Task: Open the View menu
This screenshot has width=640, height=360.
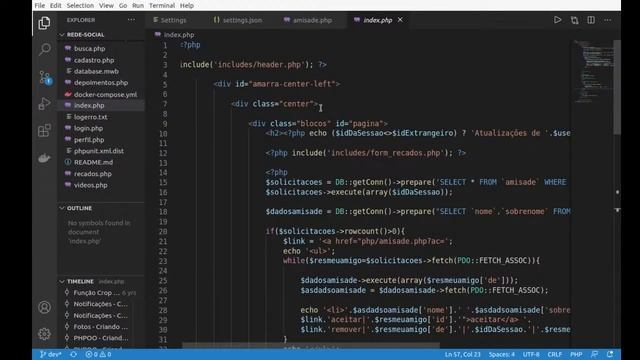Action: point(106,5)
